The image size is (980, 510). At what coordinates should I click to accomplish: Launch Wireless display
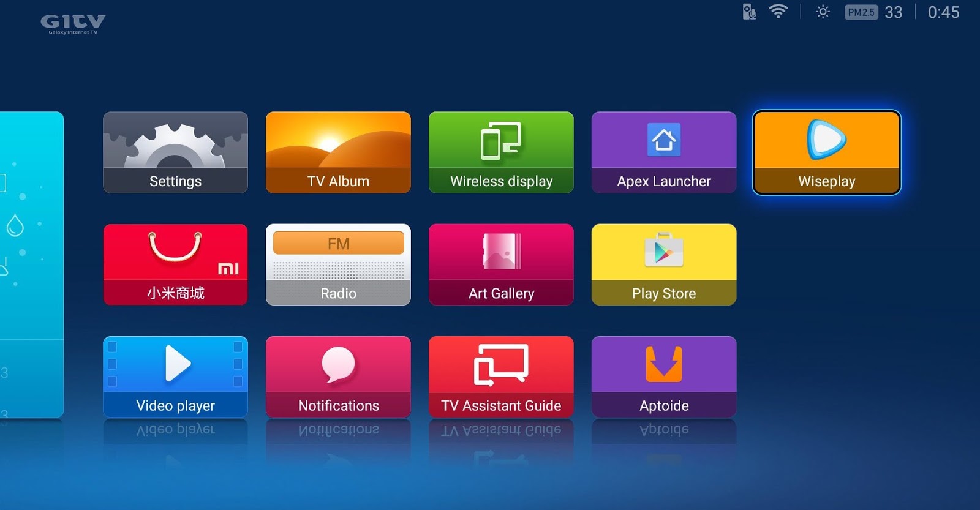(x=501, y=152)
